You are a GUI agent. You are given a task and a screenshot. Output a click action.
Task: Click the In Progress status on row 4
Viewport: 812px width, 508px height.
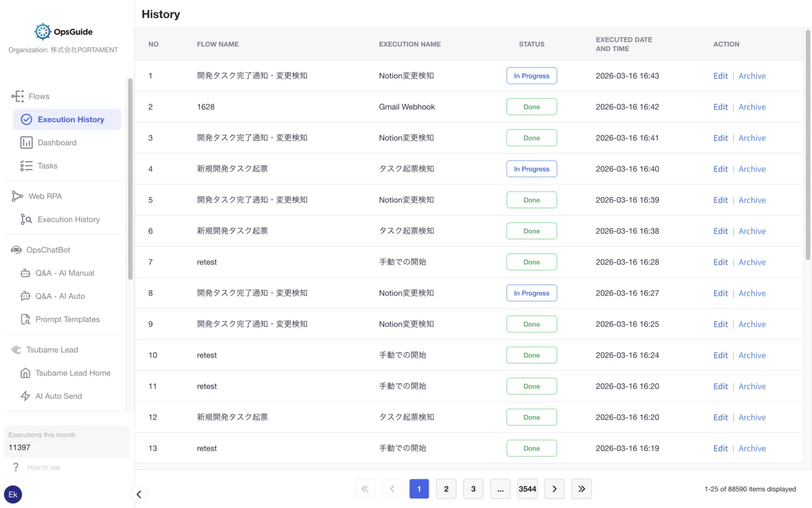click(531, 169)
